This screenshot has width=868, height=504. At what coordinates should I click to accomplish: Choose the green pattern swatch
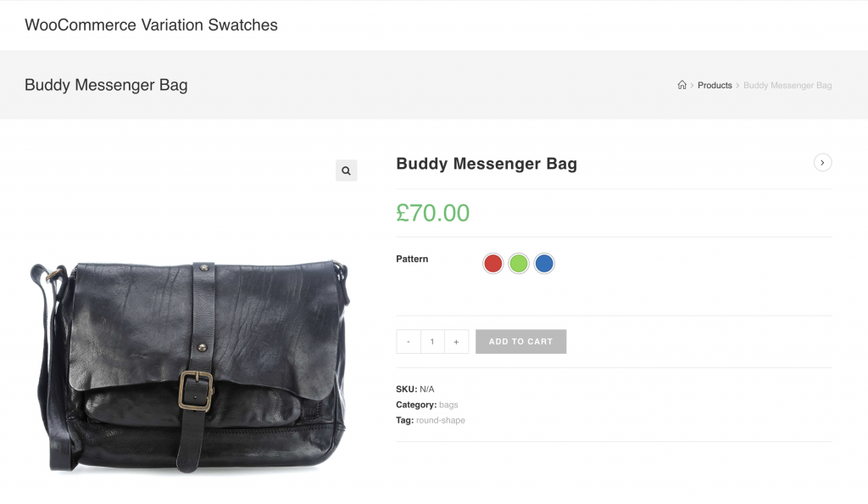(x=519, y=263)
